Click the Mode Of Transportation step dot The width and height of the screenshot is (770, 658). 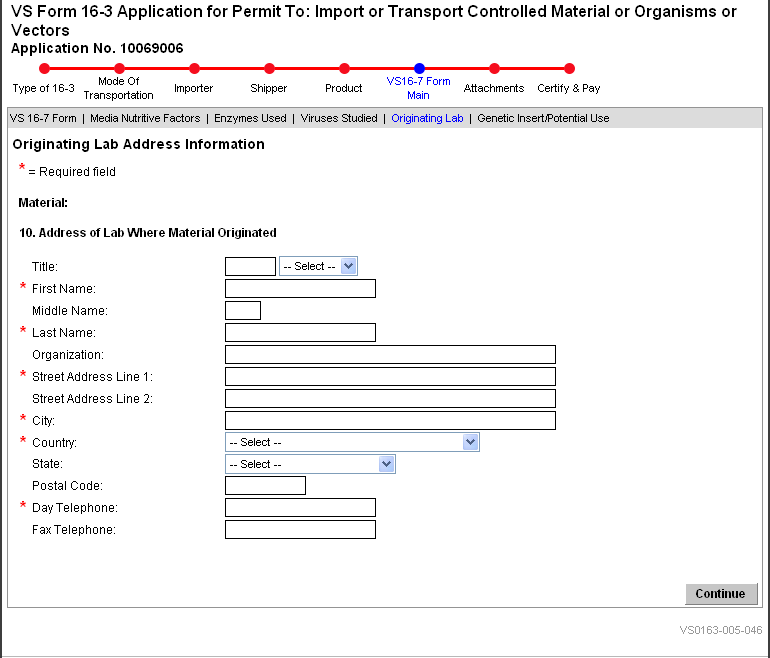[119, 69]
